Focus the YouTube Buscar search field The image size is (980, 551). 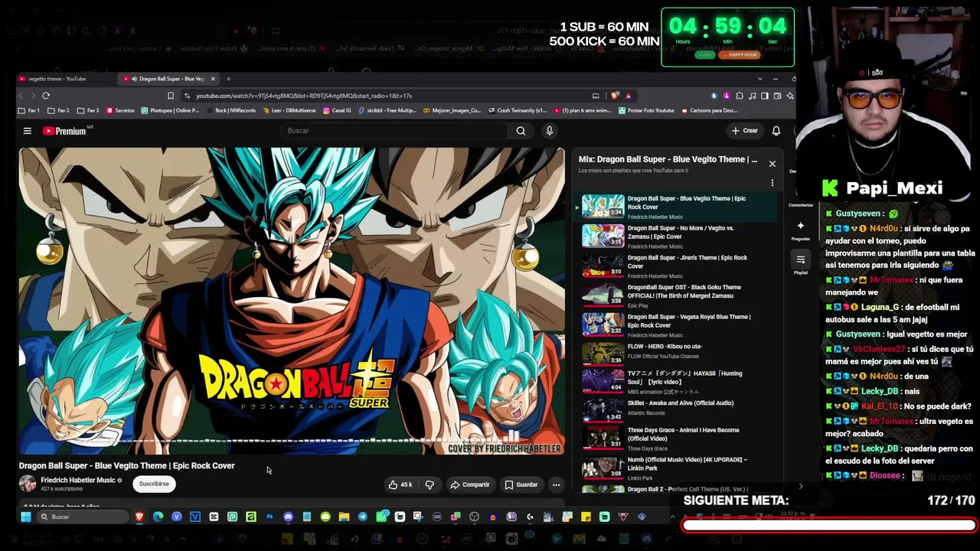point(394,131)
